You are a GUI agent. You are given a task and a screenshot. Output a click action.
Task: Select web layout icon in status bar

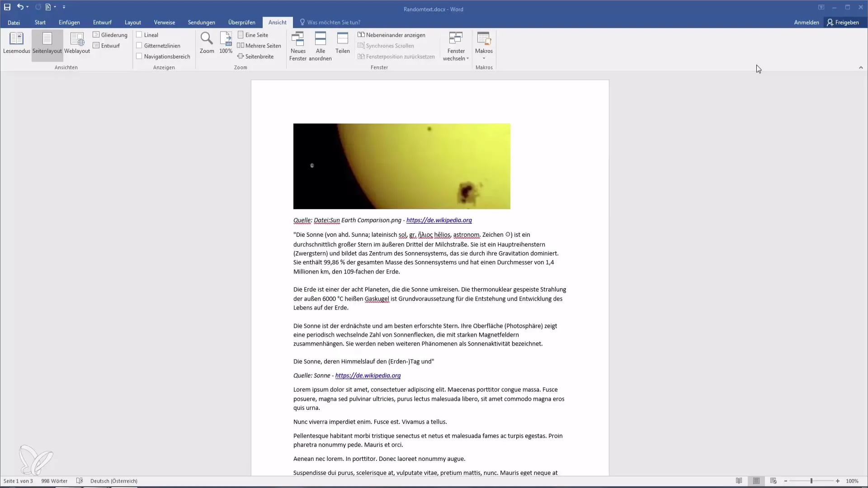click(x=774, y=481)
